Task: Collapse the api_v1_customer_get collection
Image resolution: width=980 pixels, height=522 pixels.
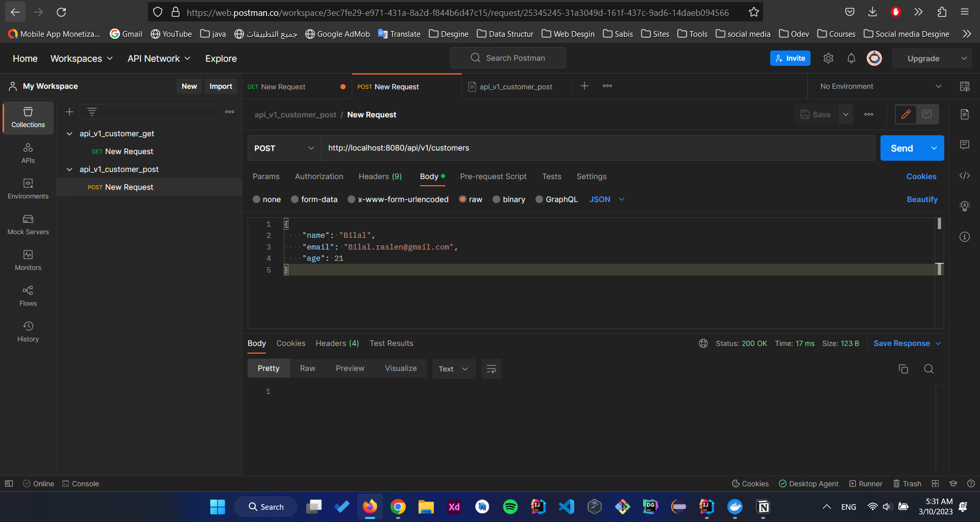Action: tap(69, 133)
